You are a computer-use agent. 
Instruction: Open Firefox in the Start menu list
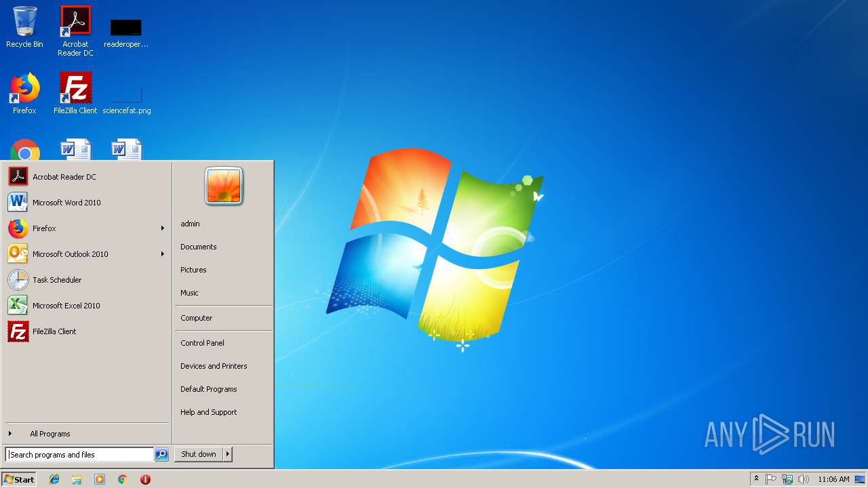(86, 228)
